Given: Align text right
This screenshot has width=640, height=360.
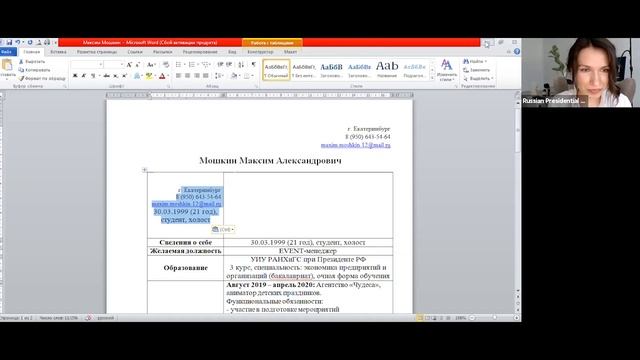Looking at the screenshot, I should pyautogui.click(x=197, y=76).
